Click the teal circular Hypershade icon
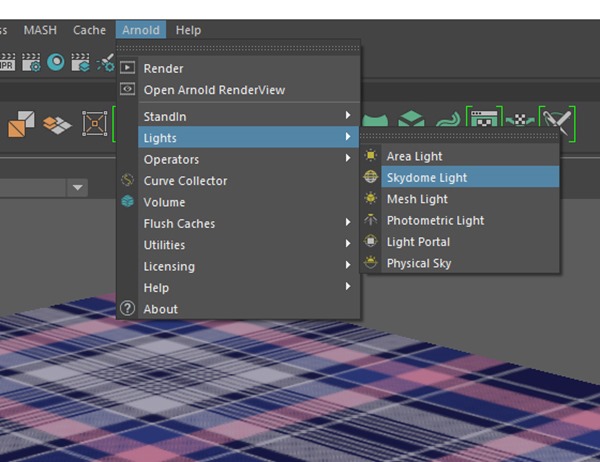The height and width of the screenshot is (462, 600). pyautogui.click(x=56, y=62)
